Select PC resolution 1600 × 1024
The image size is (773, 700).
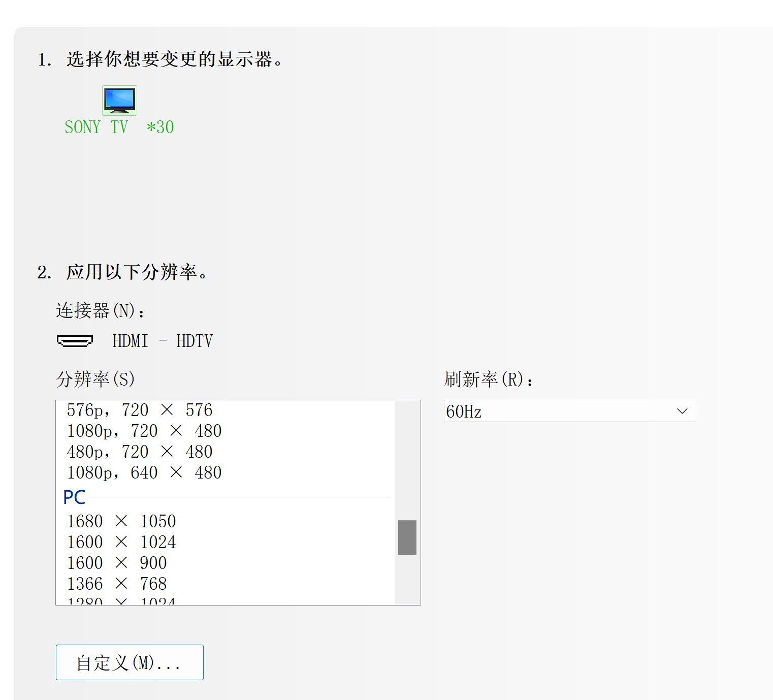click(x=121, y=542)
